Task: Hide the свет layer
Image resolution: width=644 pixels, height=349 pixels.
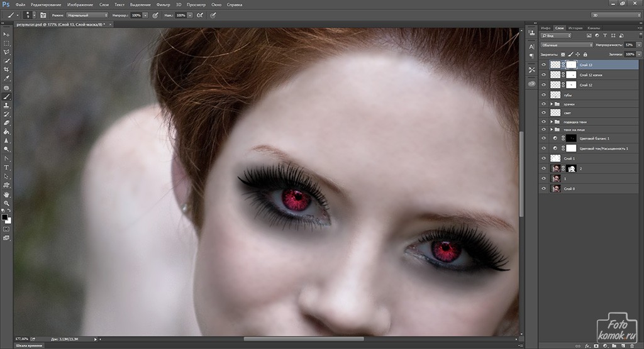Action: pyautogui.click(x=544, y=113)
